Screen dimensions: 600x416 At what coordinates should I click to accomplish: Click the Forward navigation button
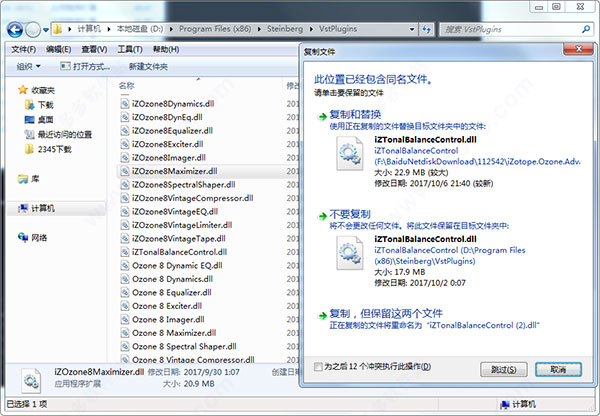(33, 29)
